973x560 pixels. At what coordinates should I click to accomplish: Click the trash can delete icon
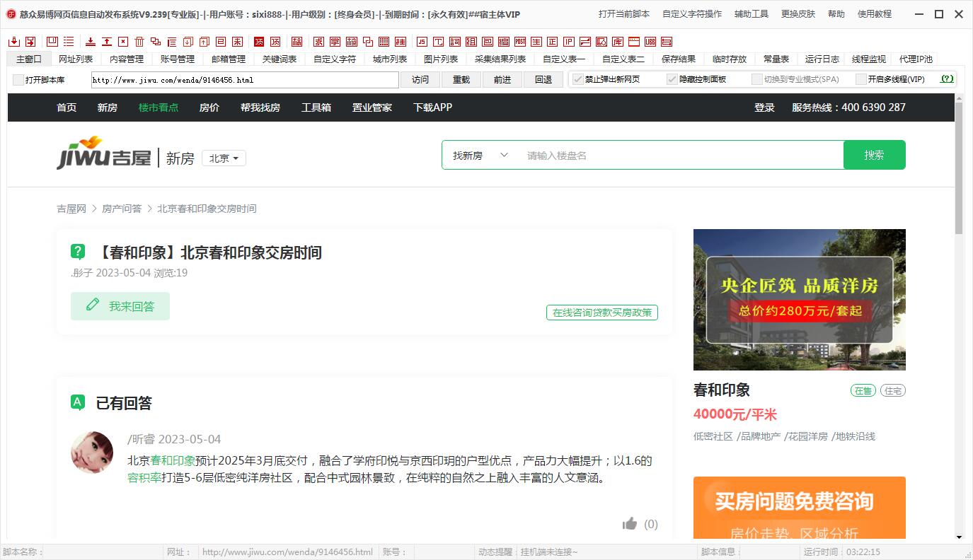pos(139,42)
